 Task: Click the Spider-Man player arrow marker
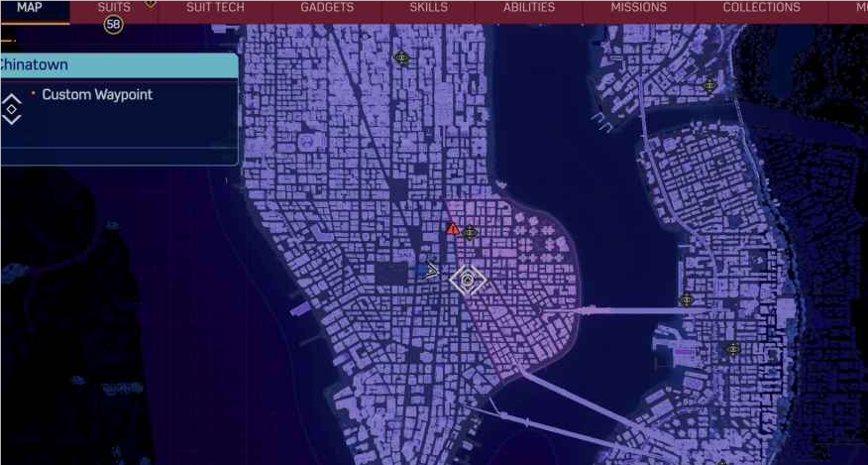pyautogui.click(x=432, y=271)
